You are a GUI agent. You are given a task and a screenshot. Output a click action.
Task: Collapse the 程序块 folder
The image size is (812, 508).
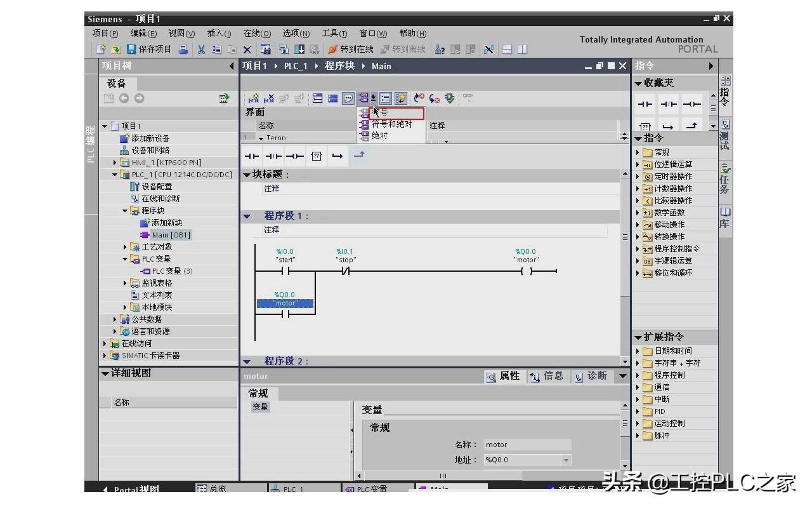tap(126, 211)
